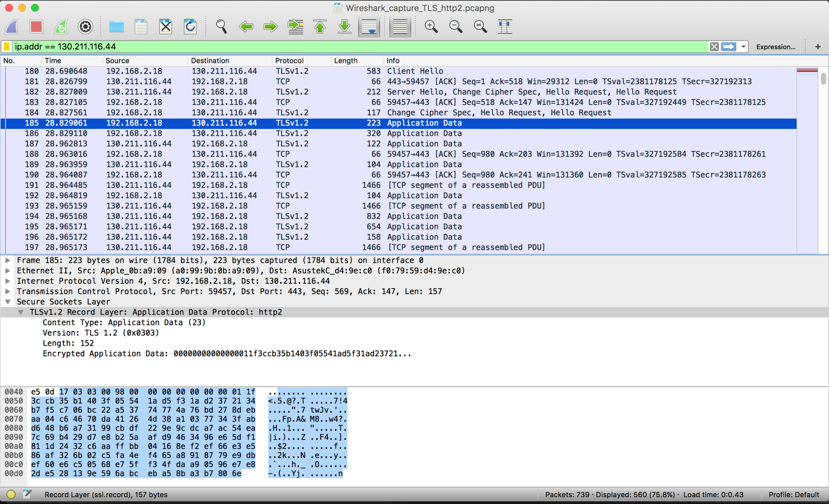Image resolution: width=829 pixels, height=504 pixels.
Task: Go to the first packet arrow icon
Action: (x=320, y=27)
